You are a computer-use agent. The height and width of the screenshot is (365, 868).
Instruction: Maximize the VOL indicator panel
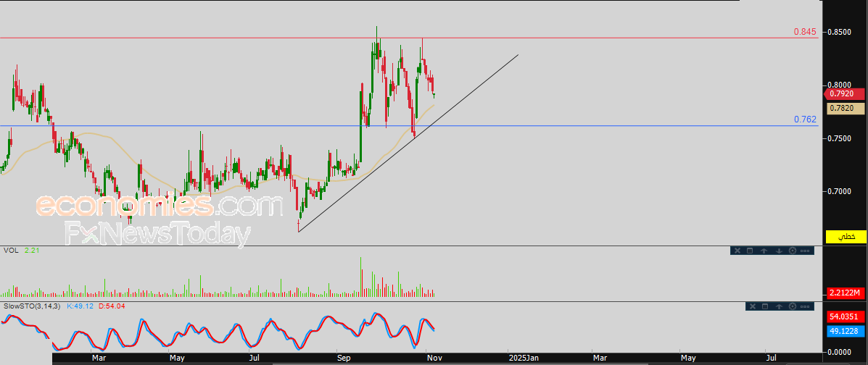coord(751,251)
